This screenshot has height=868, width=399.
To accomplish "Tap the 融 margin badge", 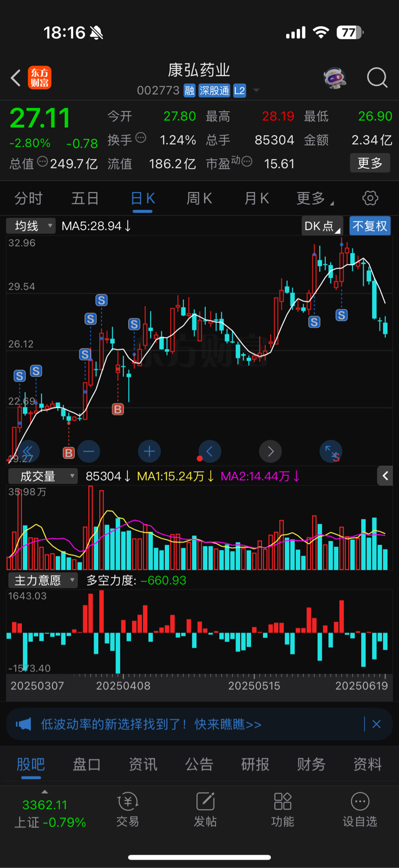I will click(189, 91).
